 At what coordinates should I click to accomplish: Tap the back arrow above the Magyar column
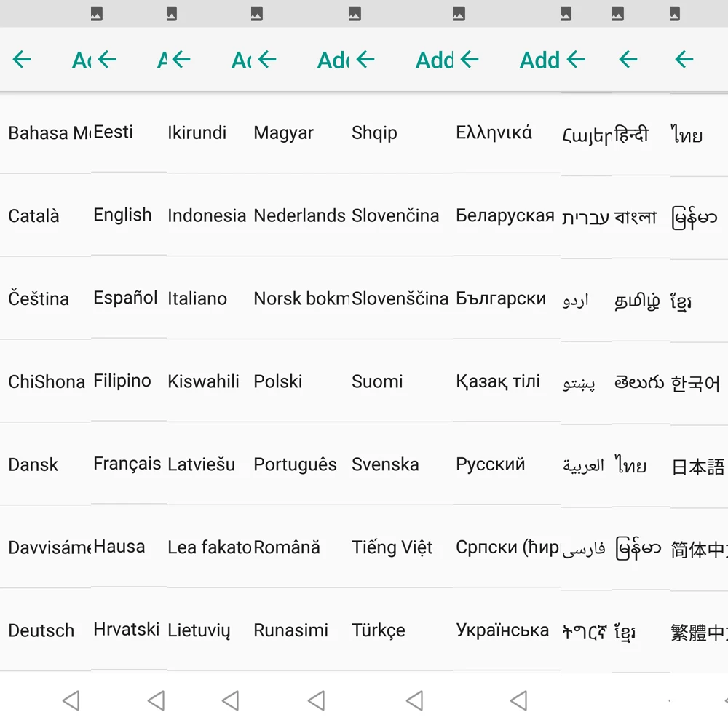tap(267, 60)
